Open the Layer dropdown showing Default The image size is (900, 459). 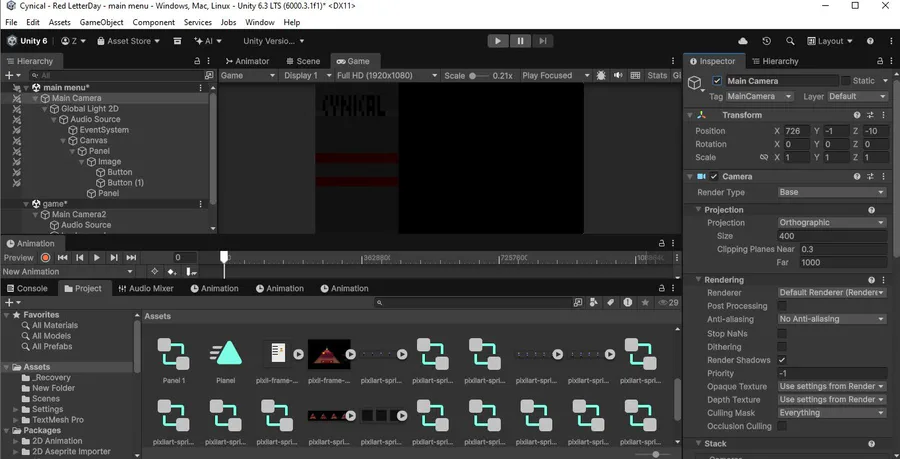click(858, 96)
